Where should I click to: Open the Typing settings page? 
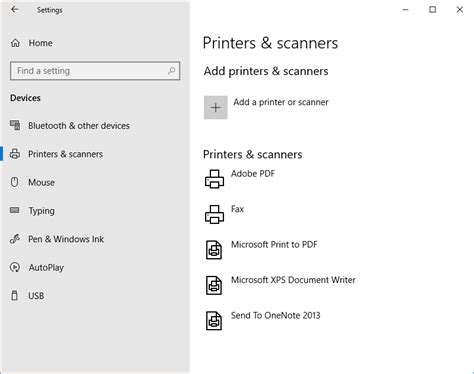(x=41, y=211)
